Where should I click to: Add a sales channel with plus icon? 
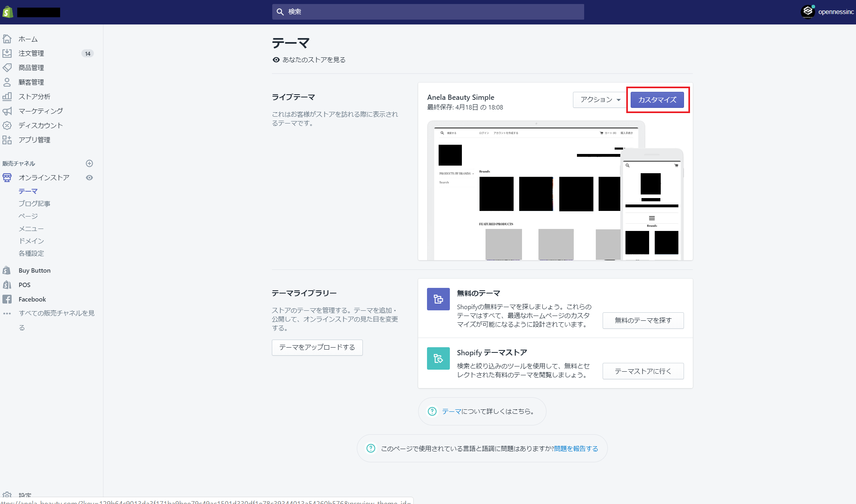click(x=89, y=163)
